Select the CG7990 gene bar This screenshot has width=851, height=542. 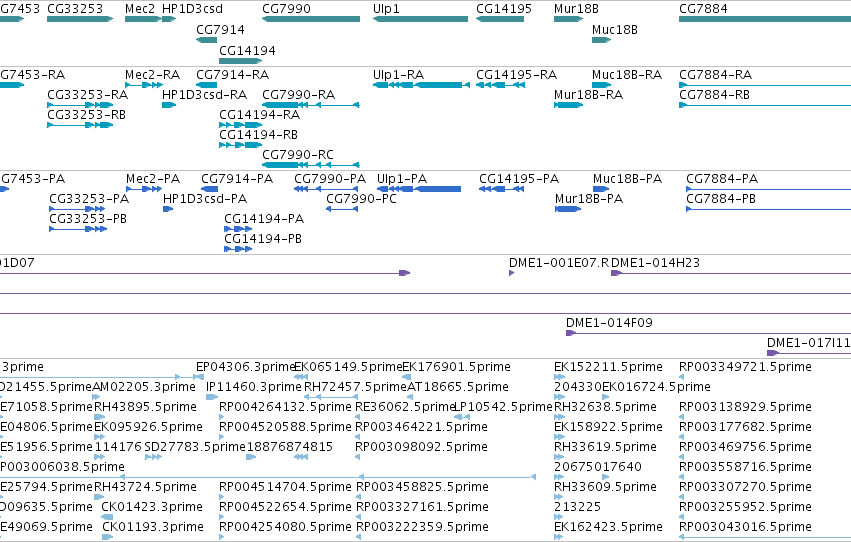coord(311,19)
